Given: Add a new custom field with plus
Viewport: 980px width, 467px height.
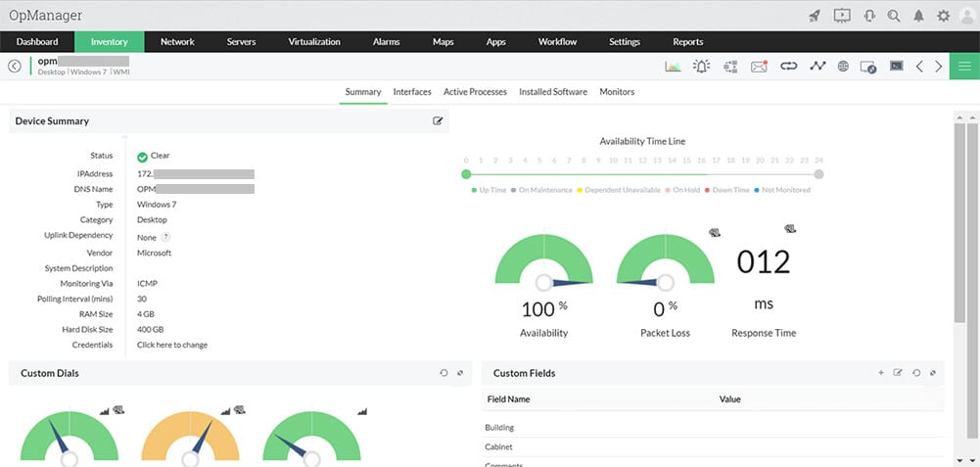Looking at the screenshot, I should (x=881, y=373).
